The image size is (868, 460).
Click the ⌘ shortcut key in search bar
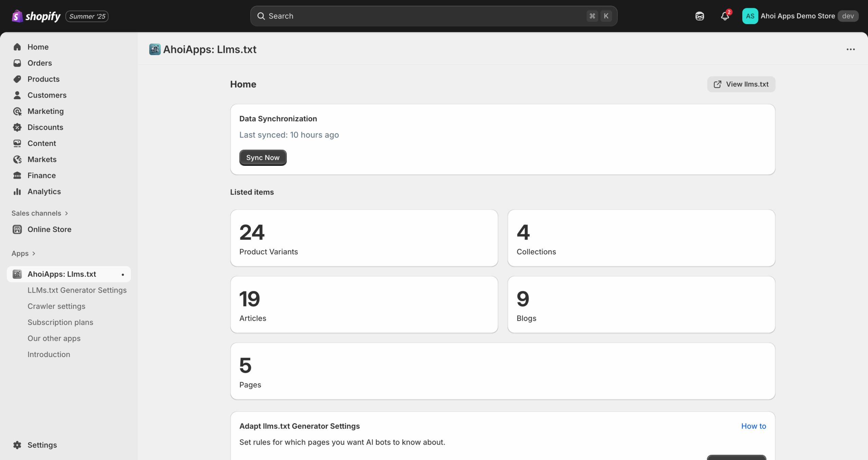[x=592, y=16]
